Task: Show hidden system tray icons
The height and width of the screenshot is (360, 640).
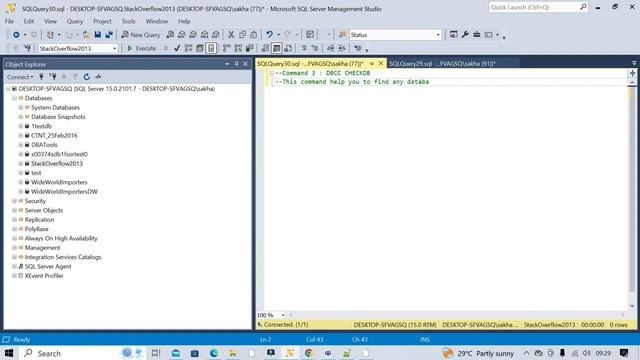Action: pos(526,353)
